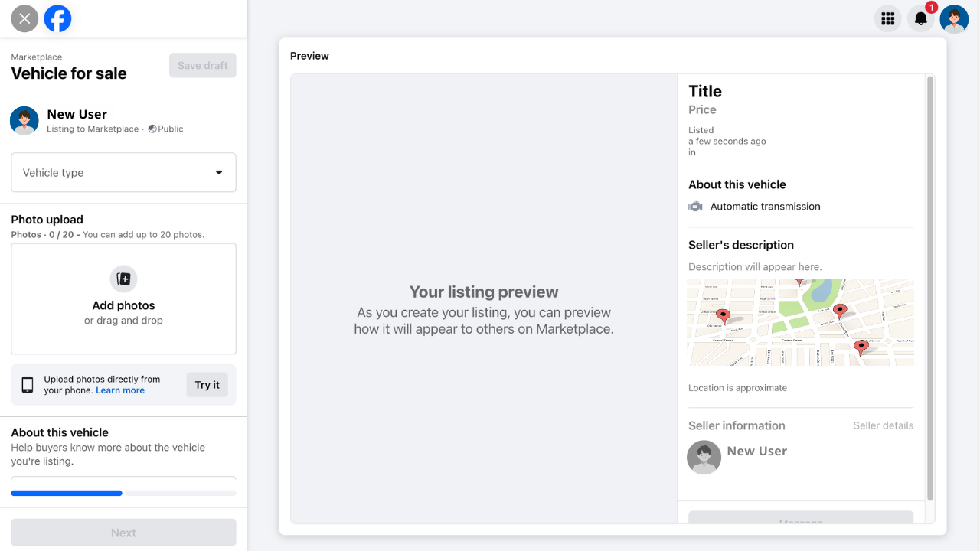Image resolution: width=980 pixels, height=551 pixels.
Task: Click the Next button
Action: [x=123, y=533]
